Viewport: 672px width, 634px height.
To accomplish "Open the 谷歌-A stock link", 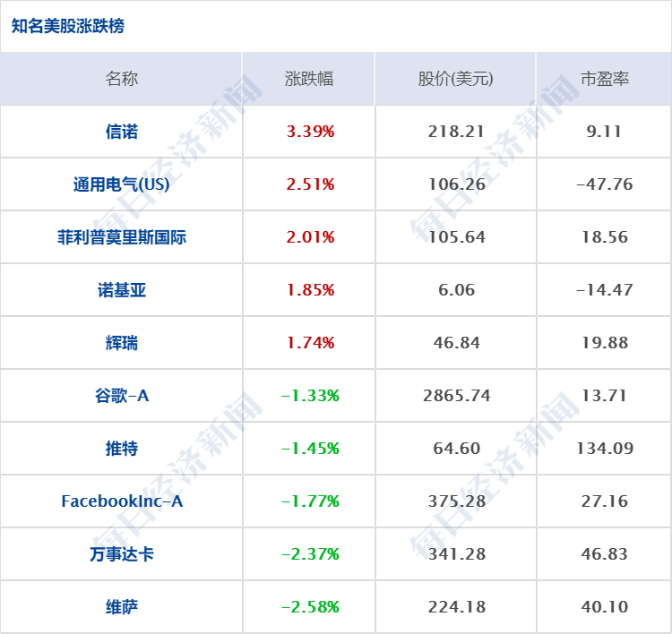I will 122,396.
